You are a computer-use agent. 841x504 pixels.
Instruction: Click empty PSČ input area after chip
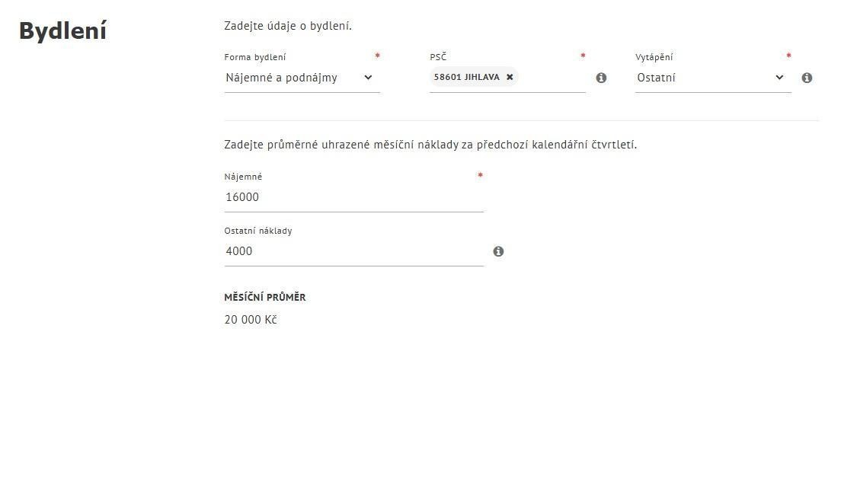[x=552, y=78]
